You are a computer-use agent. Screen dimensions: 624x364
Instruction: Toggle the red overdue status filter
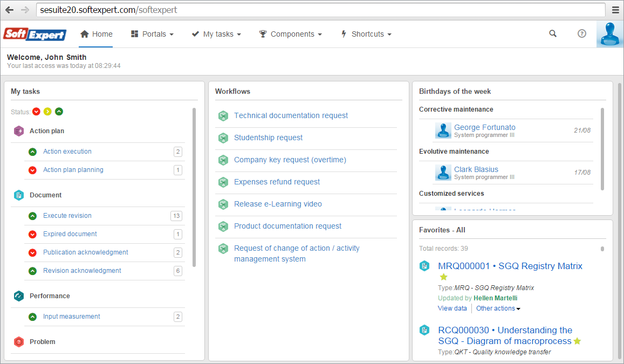coord(37,112)
